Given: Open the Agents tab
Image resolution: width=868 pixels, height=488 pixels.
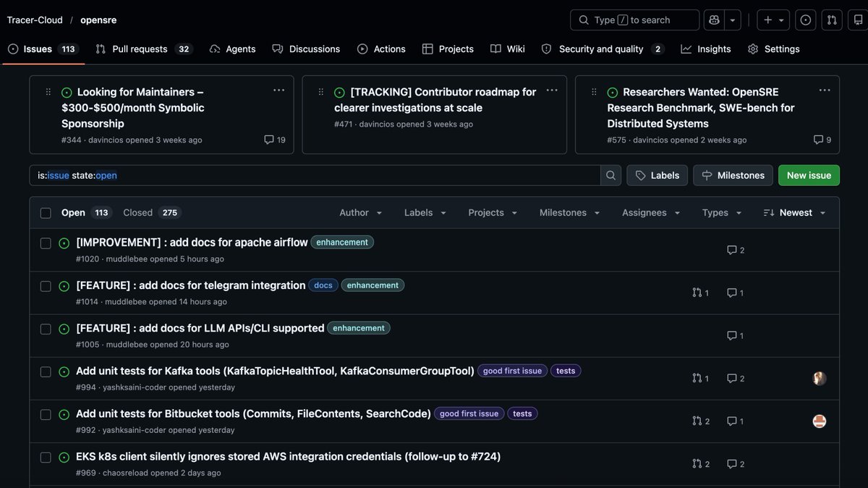Looking at the screenshot, I should point(233,49).
